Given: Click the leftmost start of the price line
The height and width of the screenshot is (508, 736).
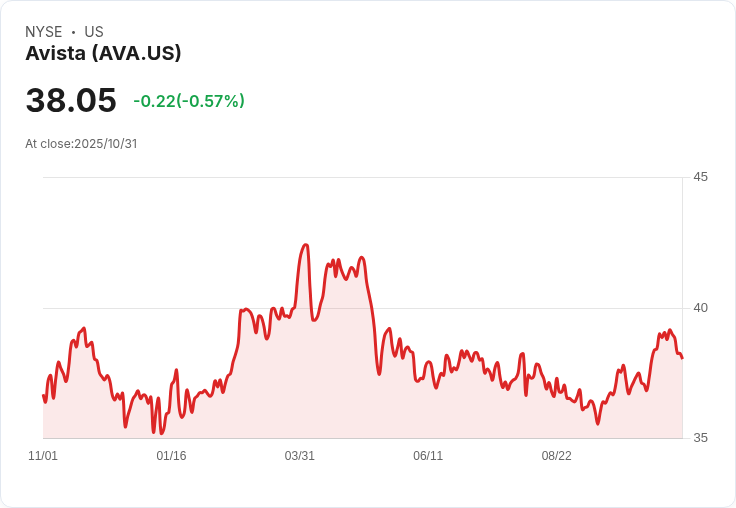Looking at the screenshot, I should (x=43, y=396).
